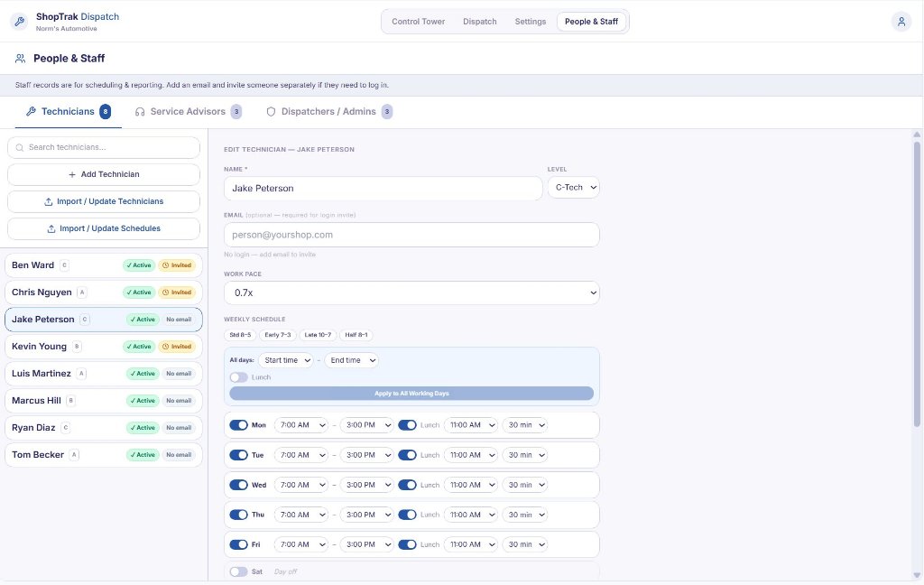The height and width of the screenshot is (585, 924).
Task: Toggle Friday working day switch
Action: pos(238,545)
